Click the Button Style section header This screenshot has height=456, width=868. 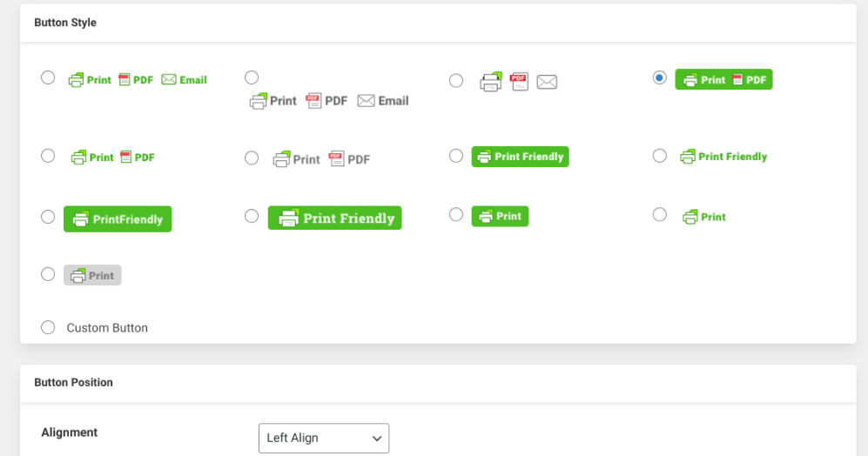click(x=65, y=23)
